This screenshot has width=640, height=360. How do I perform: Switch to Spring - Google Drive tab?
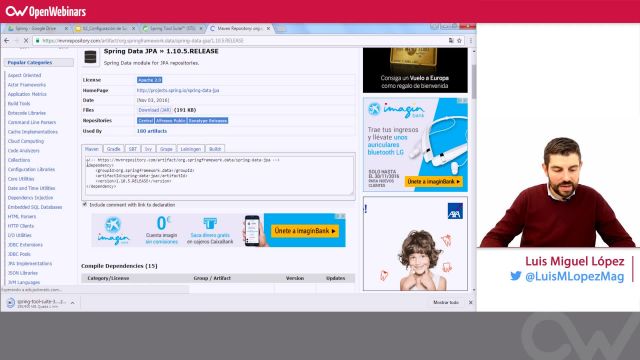pyautogui.click(x=36, y=29)
